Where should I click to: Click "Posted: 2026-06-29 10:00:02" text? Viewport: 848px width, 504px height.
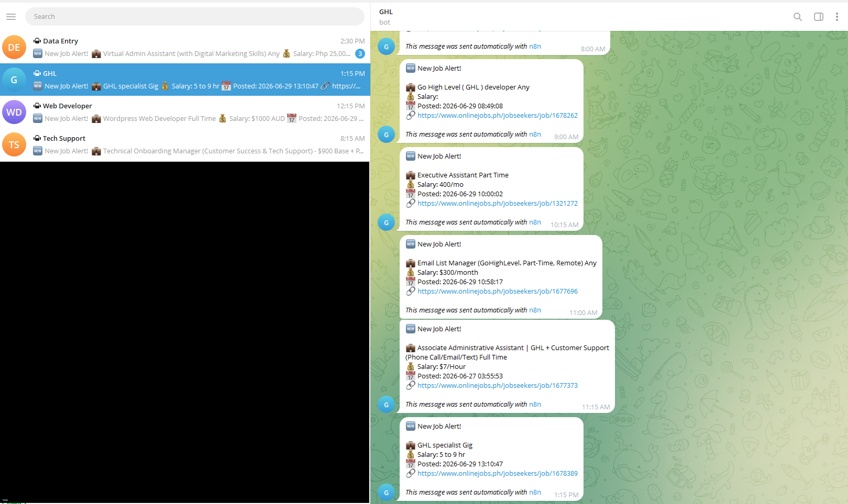click(x=460, y=194)
